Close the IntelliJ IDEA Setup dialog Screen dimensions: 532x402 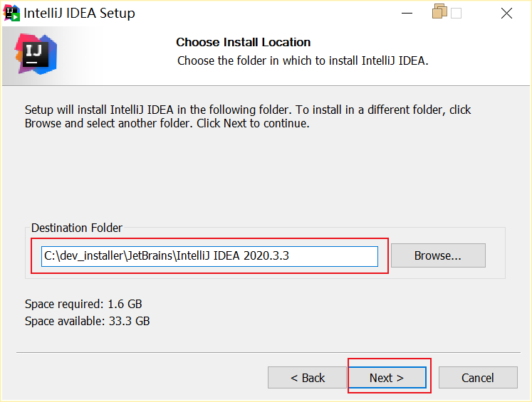click(x=506, y=14)
